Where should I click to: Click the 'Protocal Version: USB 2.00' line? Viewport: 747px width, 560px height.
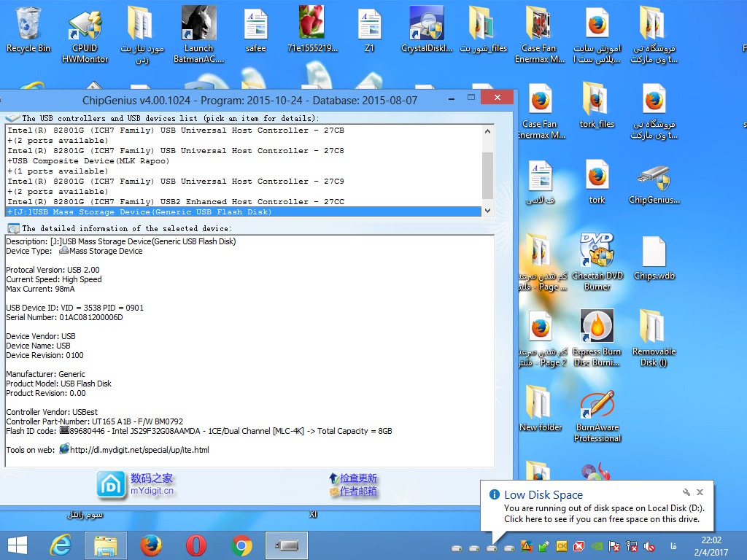click(53, 270)
